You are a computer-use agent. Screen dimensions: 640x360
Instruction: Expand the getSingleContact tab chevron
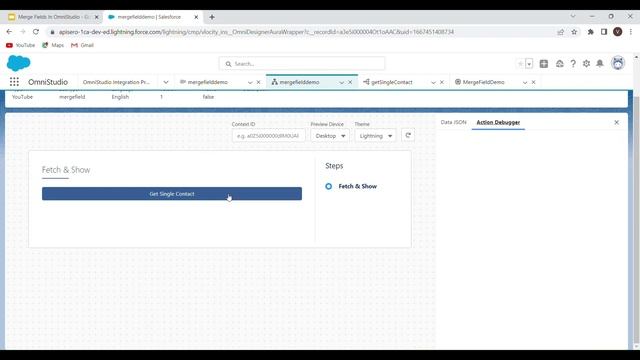(x=433, y=82)
